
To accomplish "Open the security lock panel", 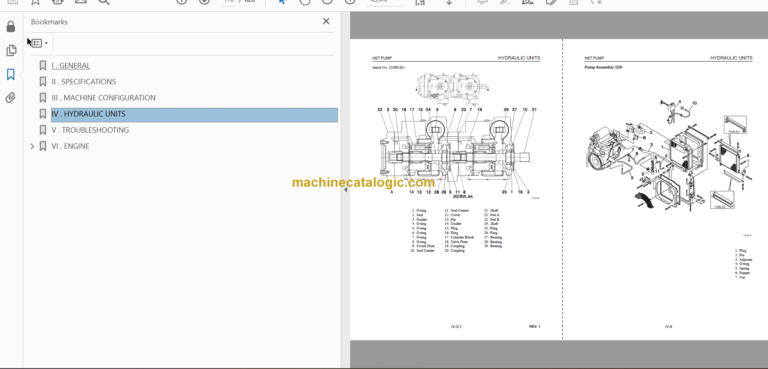I will pyautogui.click(x=11, y=27).
